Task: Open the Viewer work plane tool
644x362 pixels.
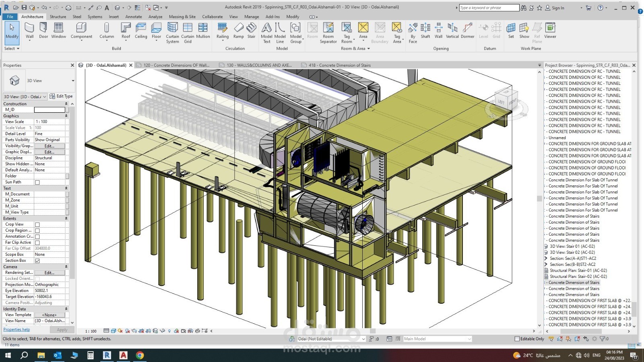Action: click(x=550, y=31)
